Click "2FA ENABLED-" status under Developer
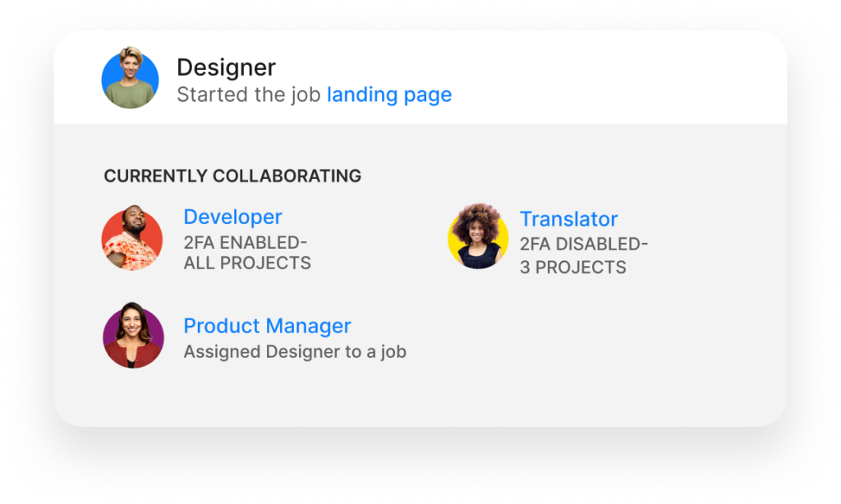The image size is (841, 504). click(245, 242)
